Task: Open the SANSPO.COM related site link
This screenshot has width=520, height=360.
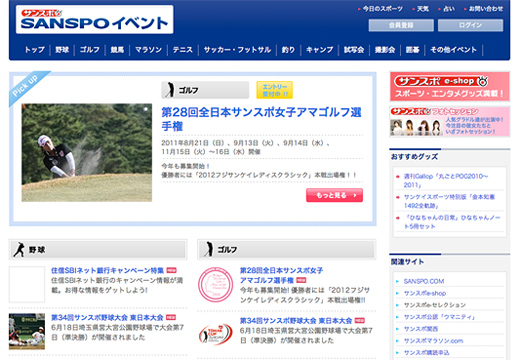Action: click(424, 281)
